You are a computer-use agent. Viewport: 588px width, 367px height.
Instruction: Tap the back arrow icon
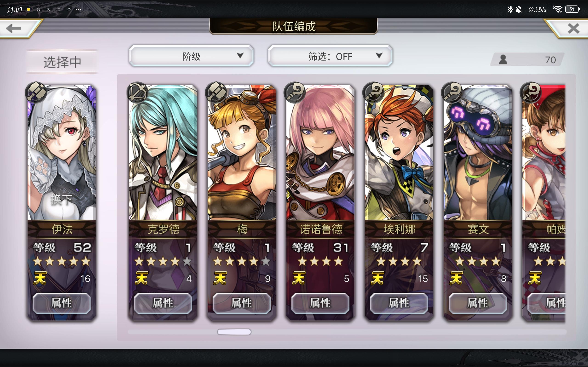pos(14,28)
